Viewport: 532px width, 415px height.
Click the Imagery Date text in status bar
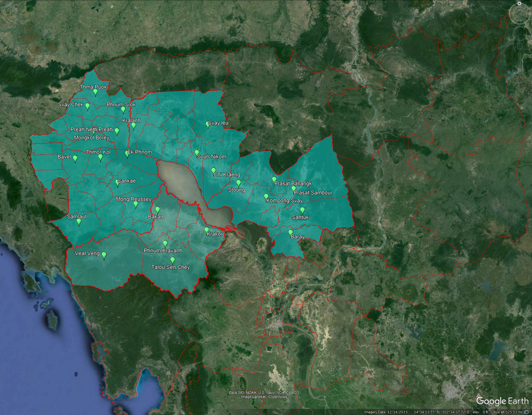tap(386, 412)
